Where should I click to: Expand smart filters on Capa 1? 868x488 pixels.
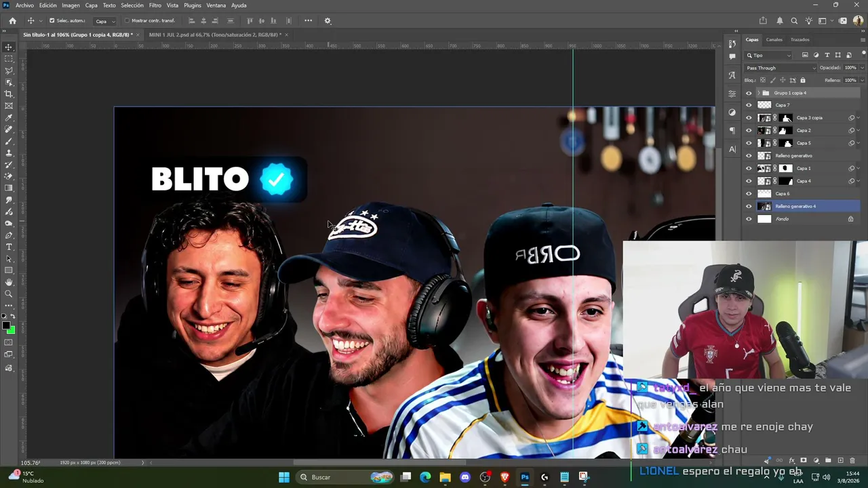[x=859, y=168]
